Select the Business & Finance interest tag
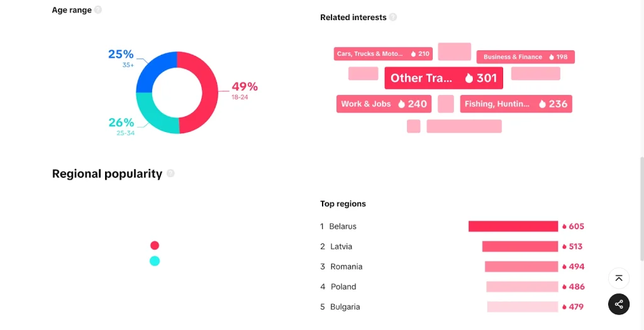Screen dimensions: 644x330 (525, 57)
